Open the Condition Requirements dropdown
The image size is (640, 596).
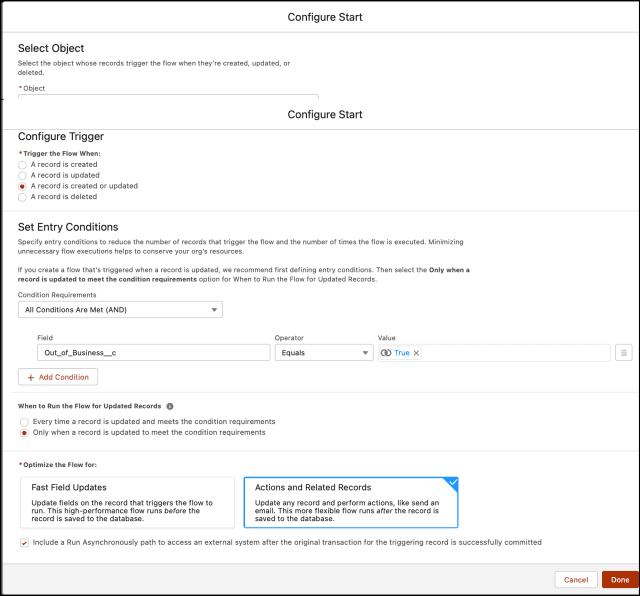click(x=120, y=310)
